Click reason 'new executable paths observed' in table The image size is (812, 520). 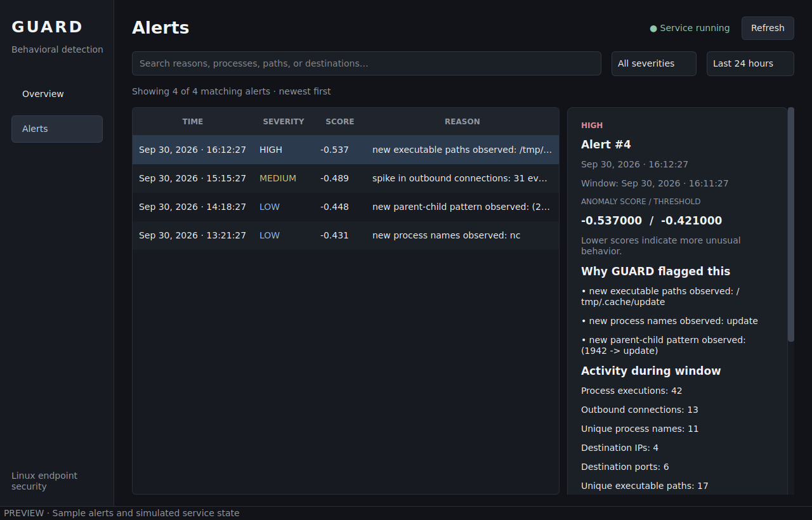tap(462, 150)
